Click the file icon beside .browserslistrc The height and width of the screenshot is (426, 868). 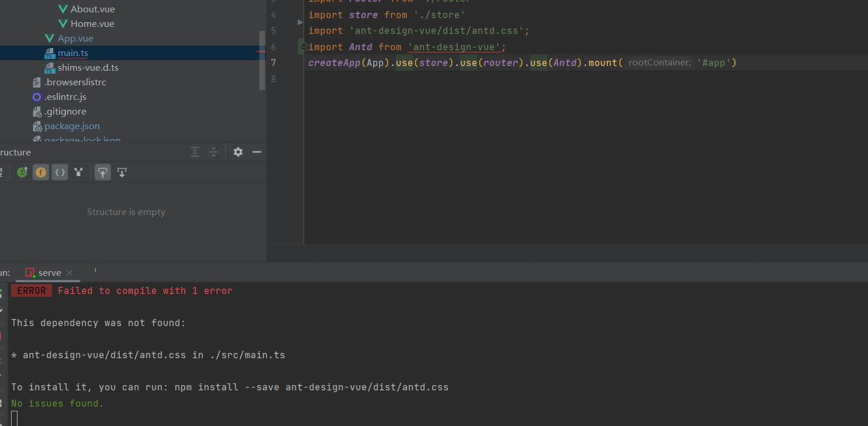pyautogui.click(x=37, y=82)
